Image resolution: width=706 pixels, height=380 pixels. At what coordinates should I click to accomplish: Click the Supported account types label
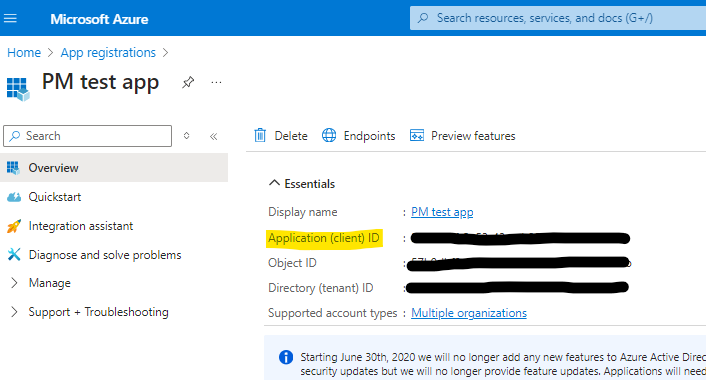click(x=333, y=313)
